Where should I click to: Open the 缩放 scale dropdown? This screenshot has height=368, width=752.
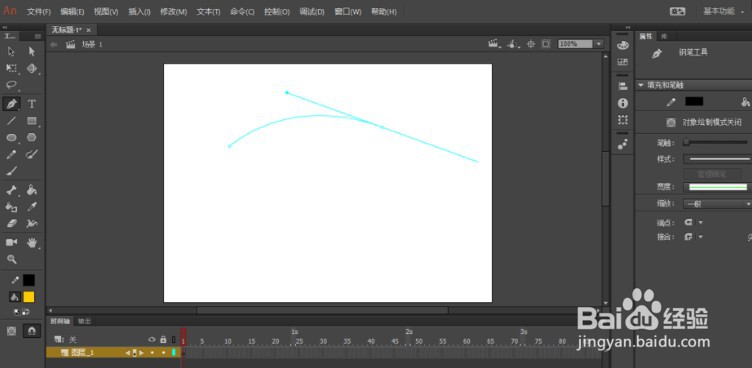coord(717,204)
